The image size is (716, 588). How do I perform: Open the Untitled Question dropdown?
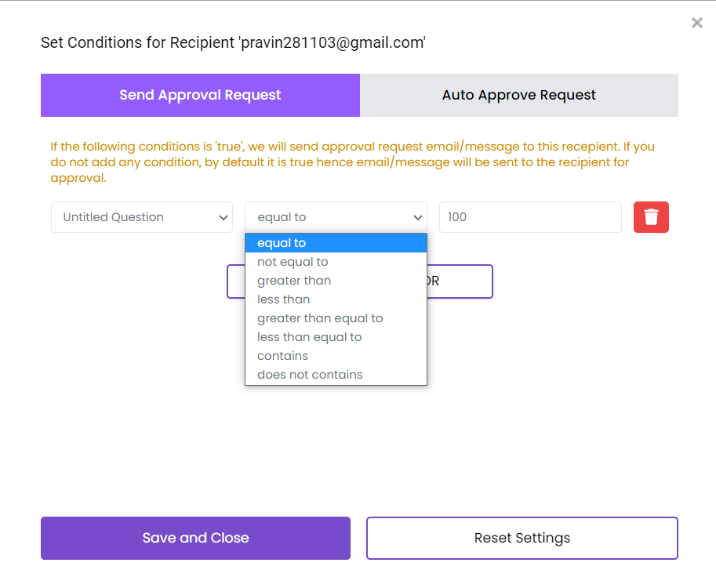[x=141, y=217]
